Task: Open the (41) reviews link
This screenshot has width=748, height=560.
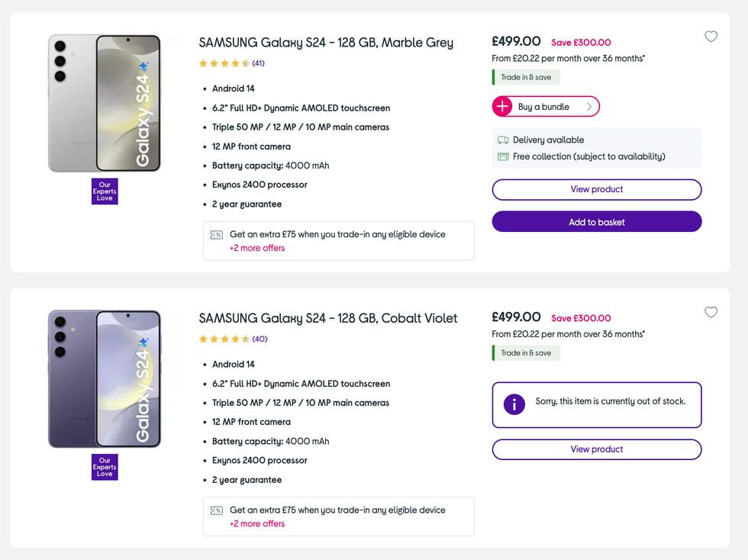Action: [x=258, y=63]
